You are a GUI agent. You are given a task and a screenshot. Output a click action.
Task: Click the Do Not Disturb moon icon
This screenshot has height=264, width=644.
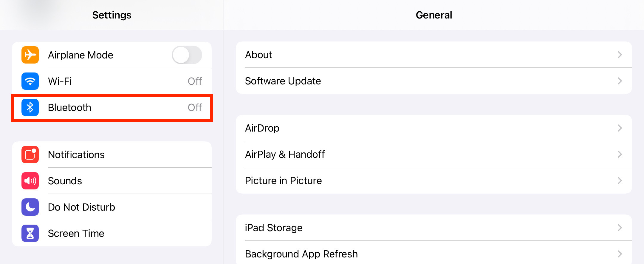pos(30,207)
